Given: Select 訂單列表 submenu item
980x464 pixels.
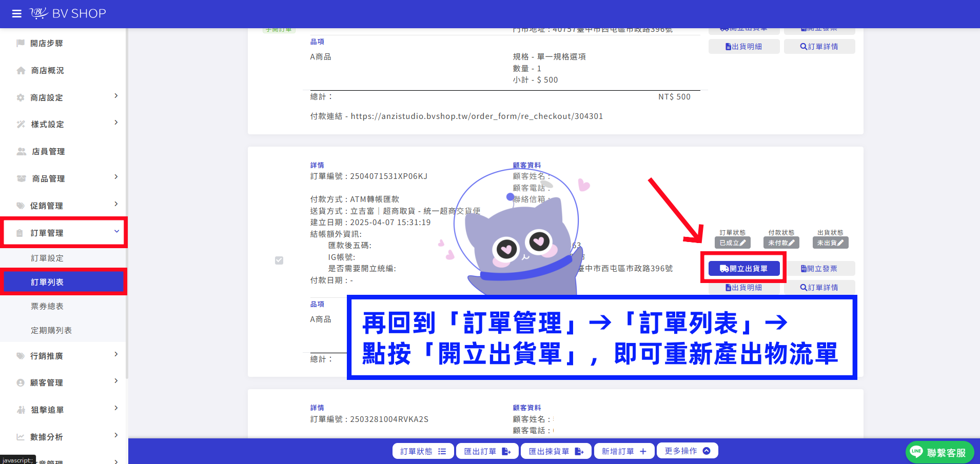Looking at the screenshot, I should [x=64, y=282].
